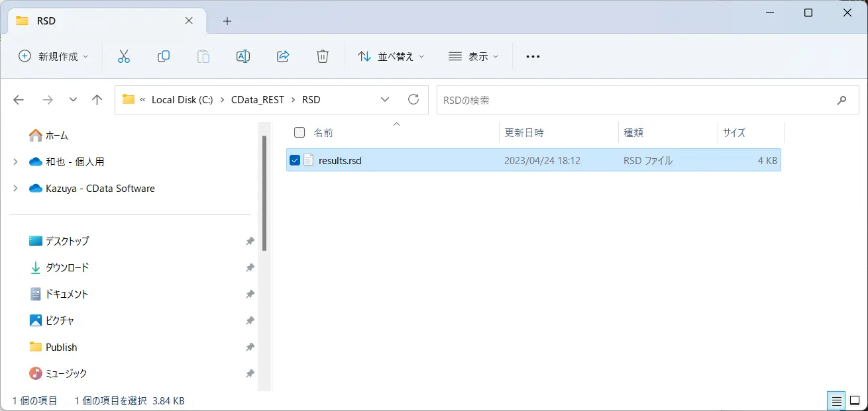Toggle the select-all checkbox in header
Viewport: 868px width, 411px height.
299,132
